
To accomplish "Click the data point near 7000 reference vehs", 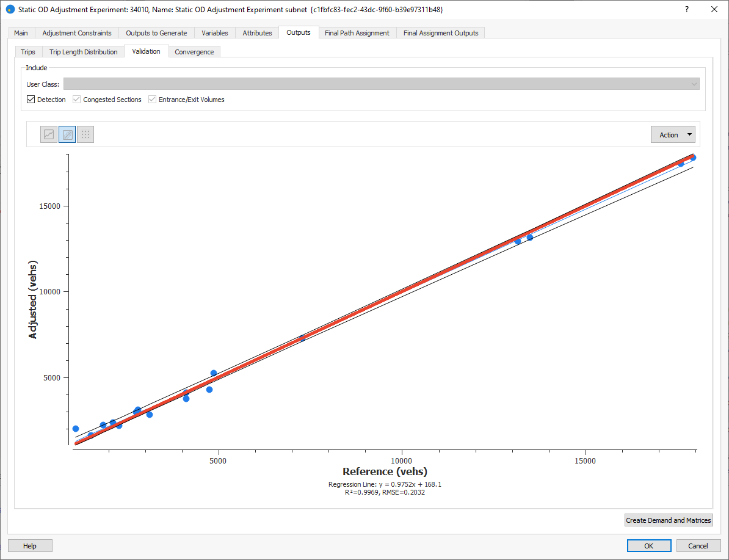I will pyautogui.click(x=302, y=338).
